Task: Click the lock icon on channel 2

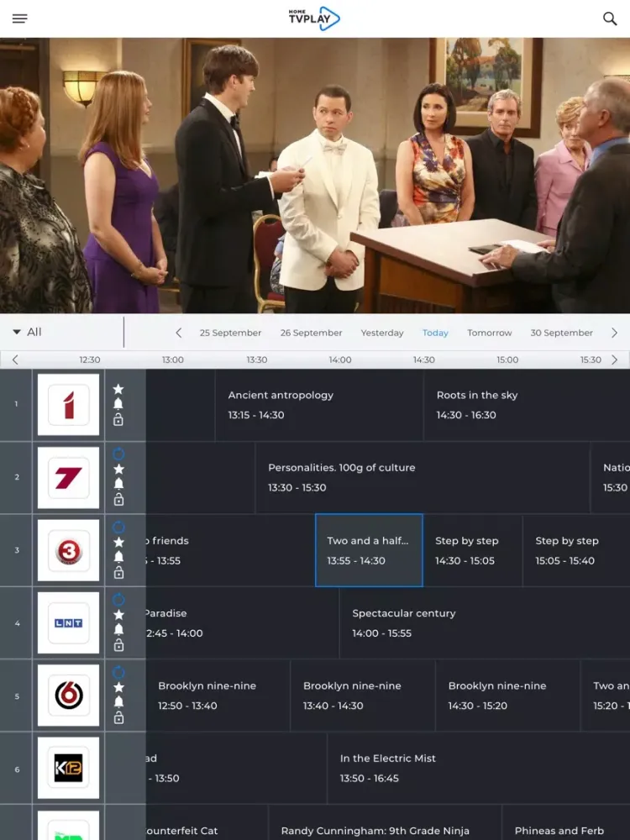Action: point(118,499)
